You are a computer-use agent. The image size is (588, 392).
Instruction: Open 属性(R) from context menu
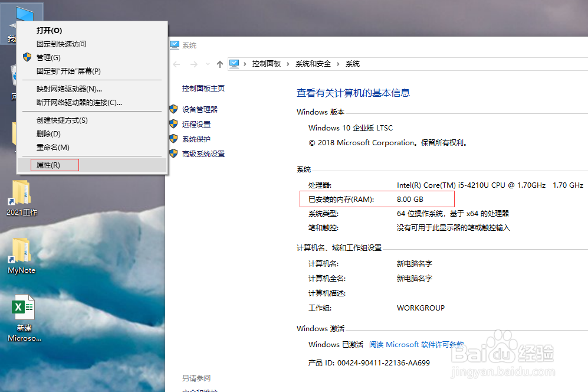[x=92, y=165]
